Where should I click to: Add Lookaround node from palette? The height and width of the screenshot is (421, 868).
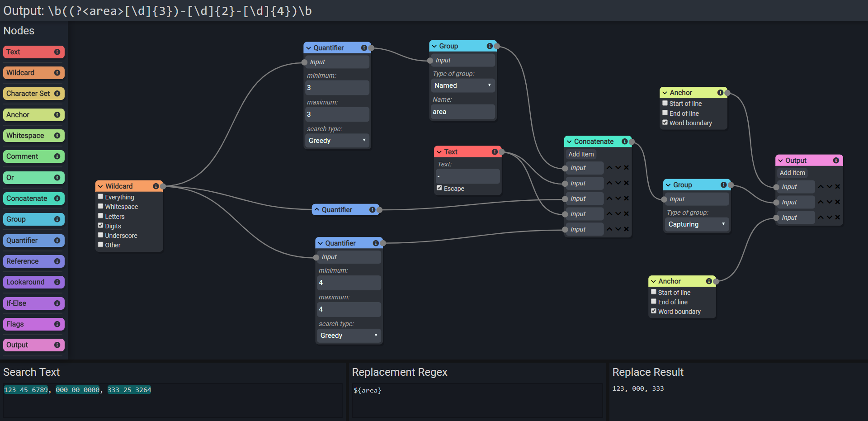[x=34, y=282]
